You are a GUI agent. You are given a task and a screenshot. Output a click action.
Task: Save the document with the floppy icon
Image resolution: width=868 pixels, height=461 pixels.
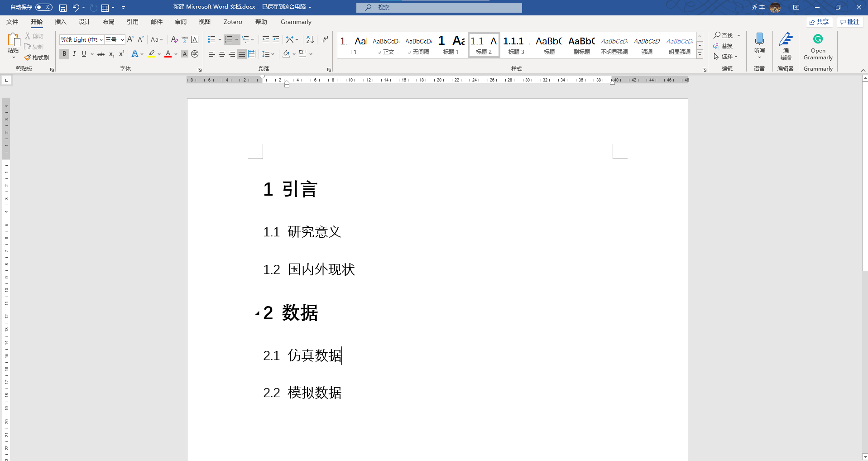click(x=63, y=8)
